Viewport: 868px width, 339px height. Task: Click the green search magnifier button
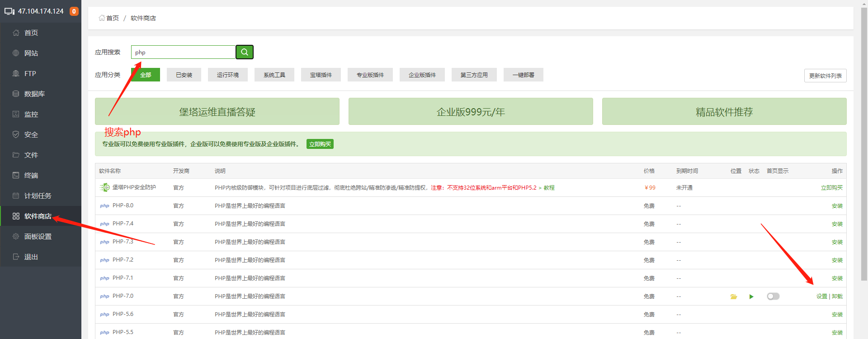(244, 52)
